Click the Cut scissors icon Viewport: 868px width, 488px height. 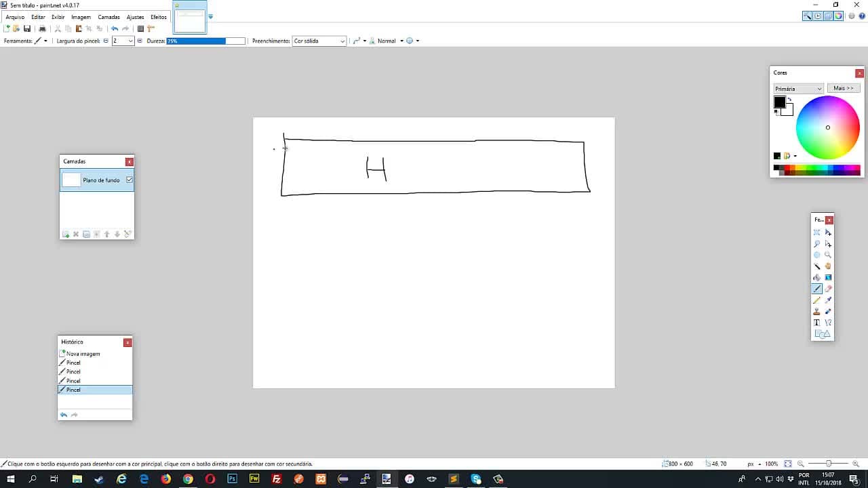(58, 28)
